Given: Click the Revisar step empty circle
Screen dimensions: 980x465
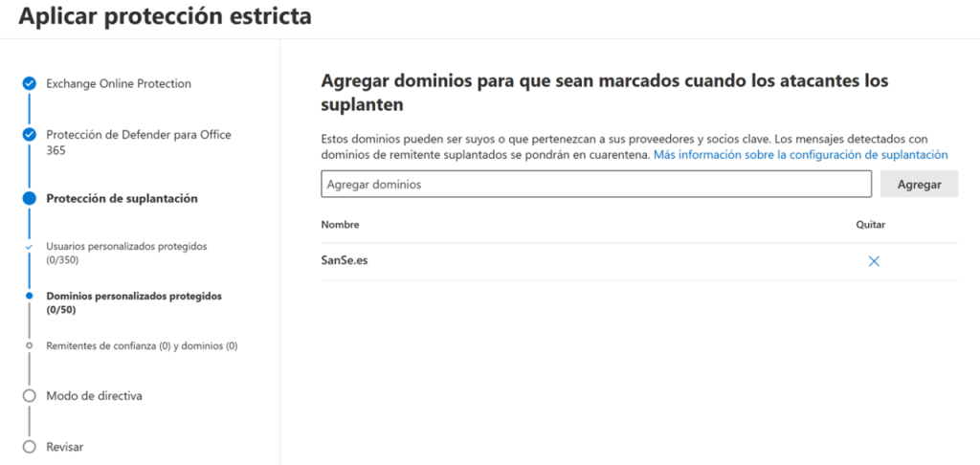Looking at the screenshot, I should tap(30, 447).
